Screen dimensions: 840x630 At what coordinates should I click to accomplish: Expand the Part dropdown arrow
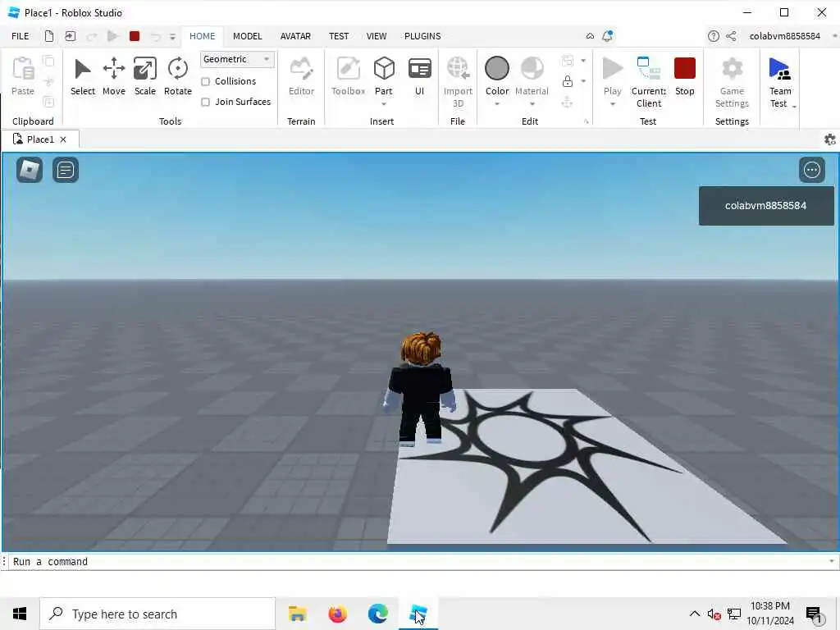[x=384, y=104]
